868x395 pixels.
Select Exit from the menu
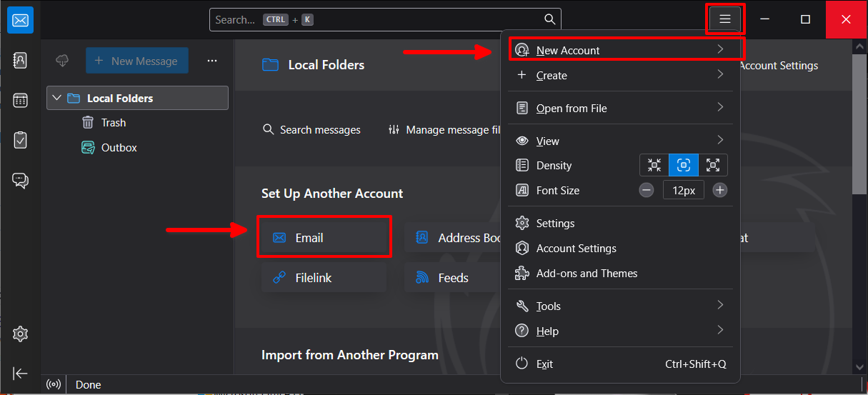(x=544, y=364)
